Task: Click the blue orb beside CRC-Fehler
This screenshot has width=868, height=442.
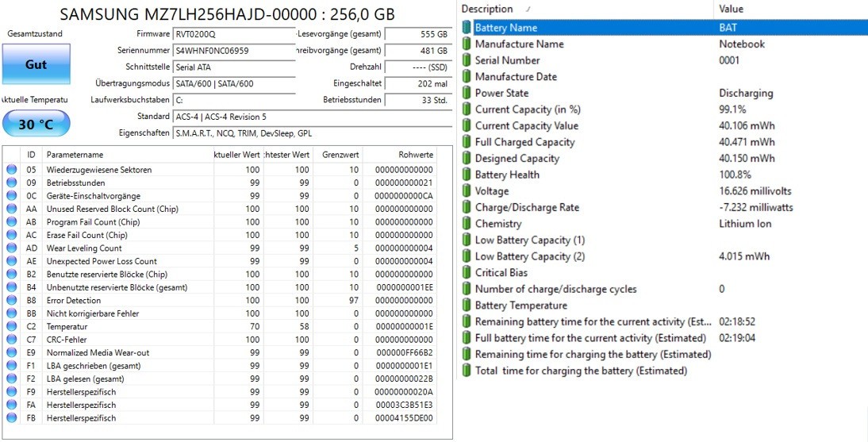Action: [12, 340]
